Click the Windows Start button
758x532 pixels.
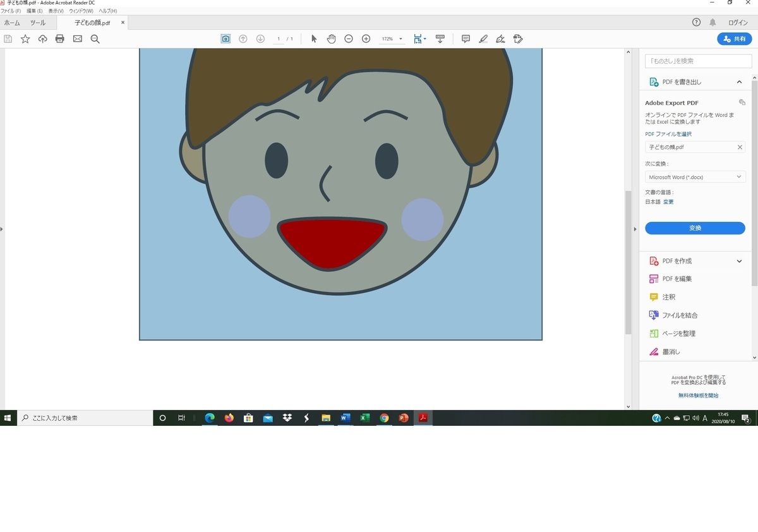[8, 418]
